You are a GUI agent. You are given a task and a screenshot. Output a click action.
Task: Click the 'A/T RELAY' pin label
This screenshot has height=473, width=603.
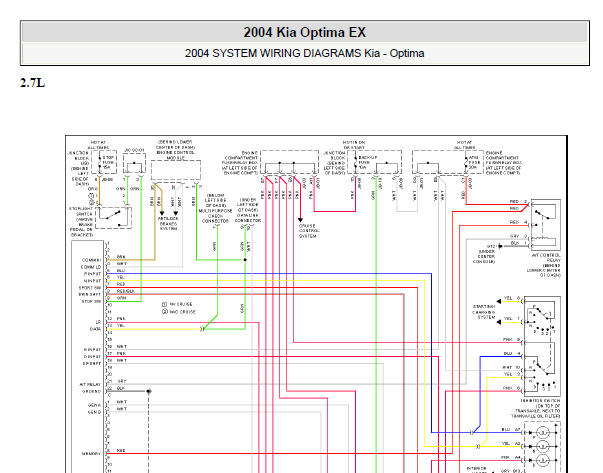tap(90, 385)
